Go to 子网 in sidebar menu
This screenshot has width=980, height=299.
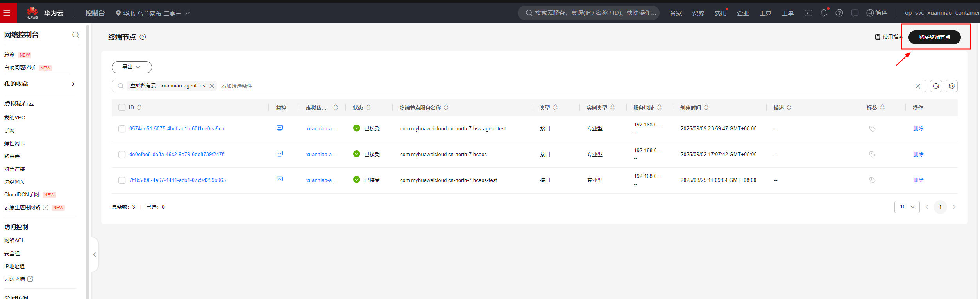[9, 130]
